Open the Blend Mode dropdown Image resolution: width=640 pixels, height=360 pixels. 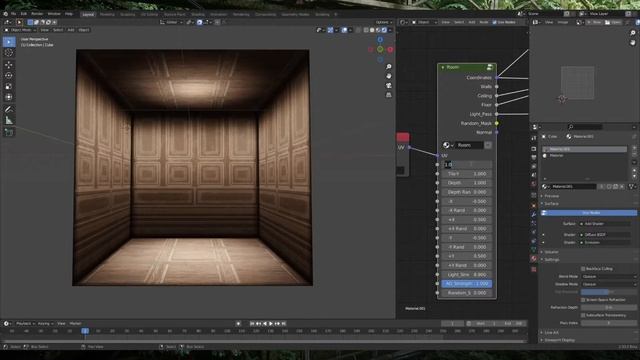tap(609, 276)
